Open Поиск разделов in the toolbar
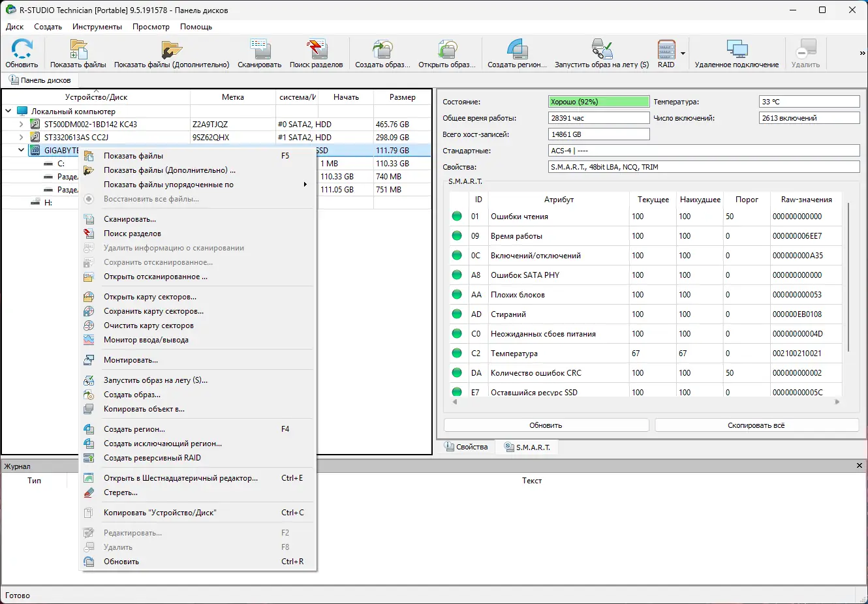Screen dimensions: 868x604 316,53
